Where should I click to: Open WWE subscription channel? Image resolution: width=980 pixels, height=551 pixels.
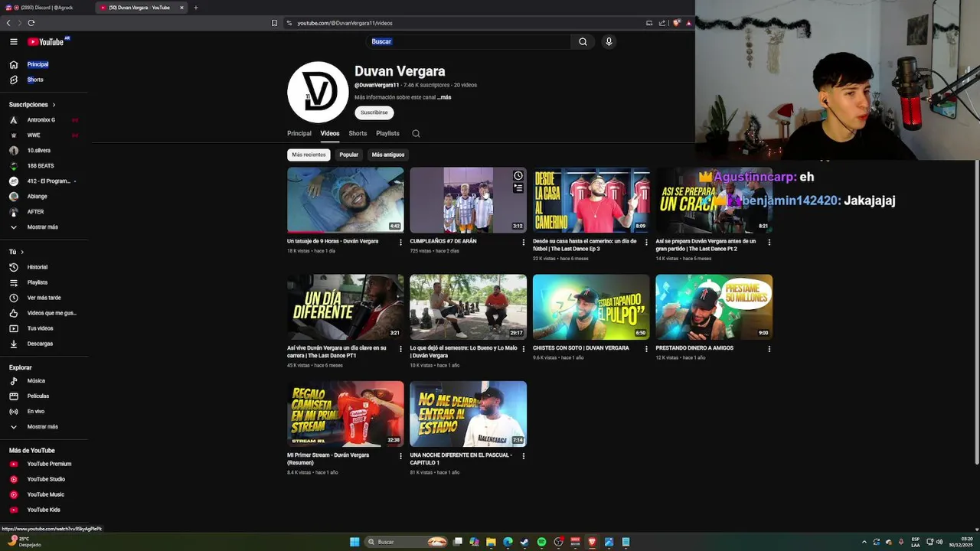click(34, 135)
